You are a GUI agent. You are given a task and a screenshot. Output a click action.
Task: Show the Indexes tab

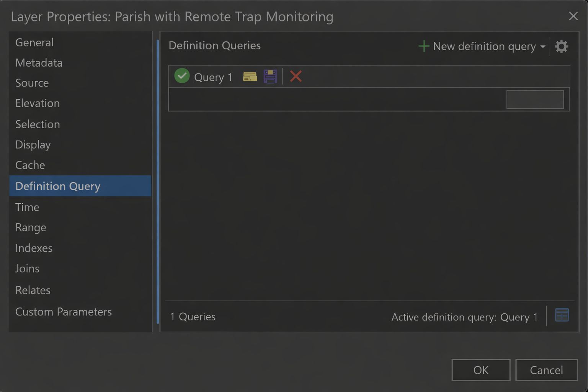(x=34, y=248)
